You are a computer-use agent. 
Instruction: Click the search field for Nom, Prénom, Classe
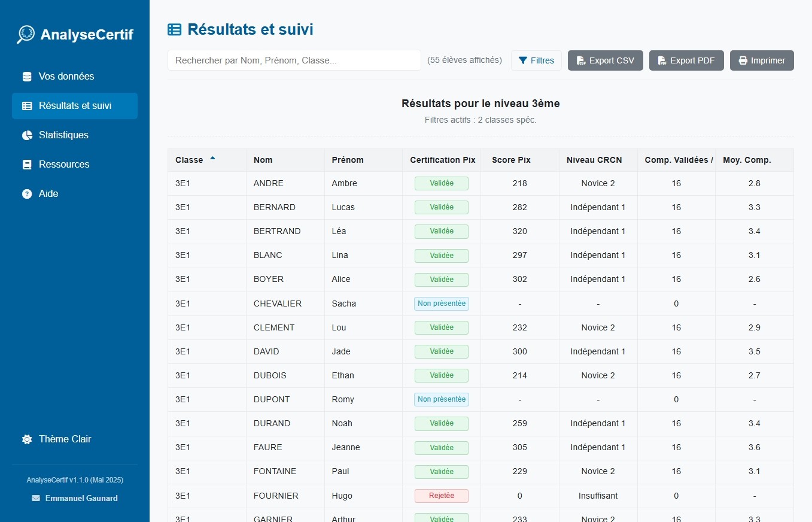click(294, 60)
